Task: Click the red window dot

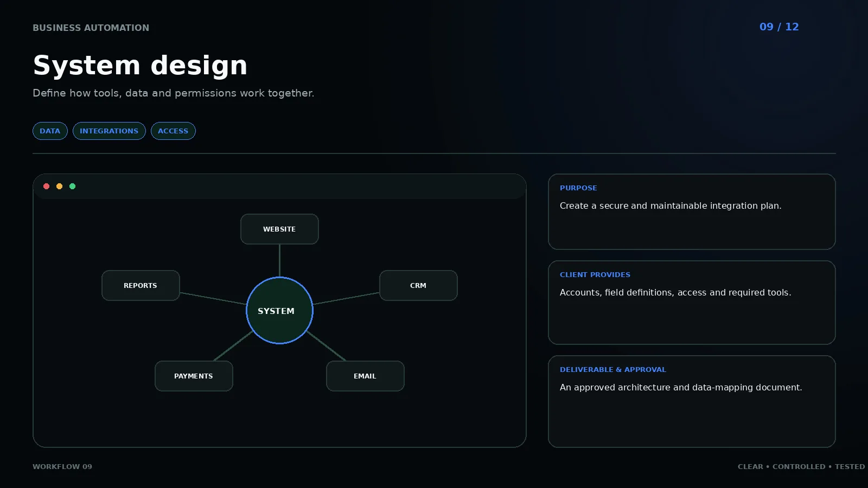Action: 47,187
